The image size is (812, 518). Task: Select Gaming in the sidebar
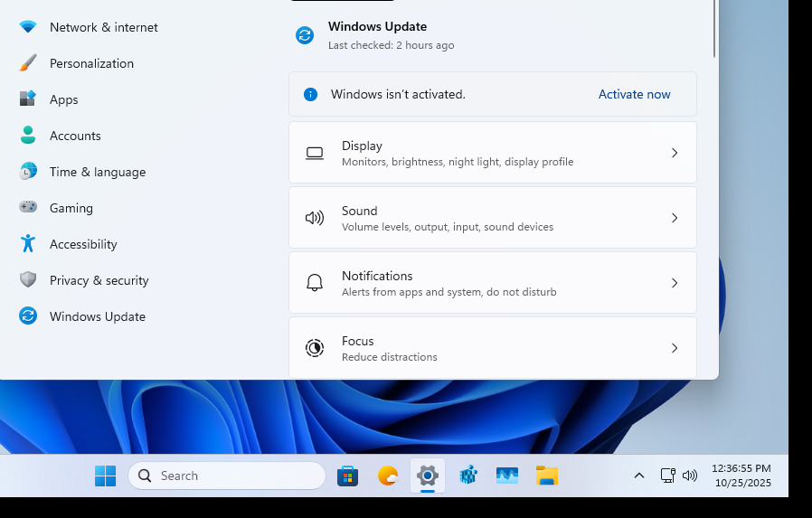coord(71,208)
